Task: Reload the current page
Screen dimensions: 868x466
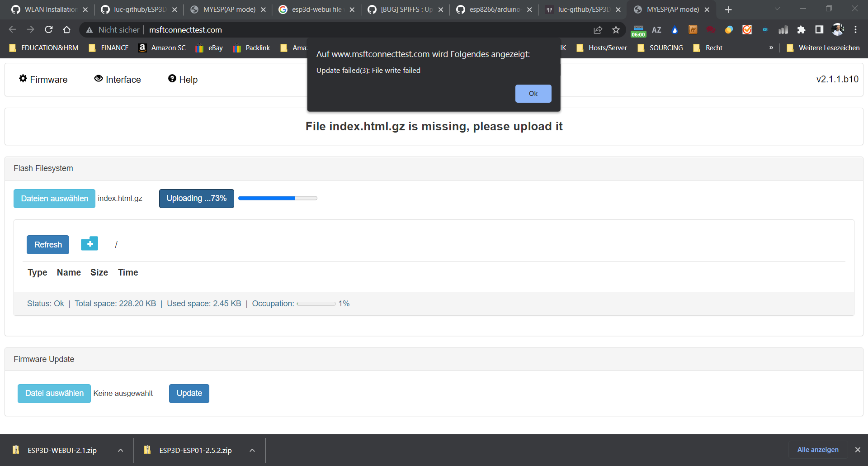Action: tap(48, 30)
